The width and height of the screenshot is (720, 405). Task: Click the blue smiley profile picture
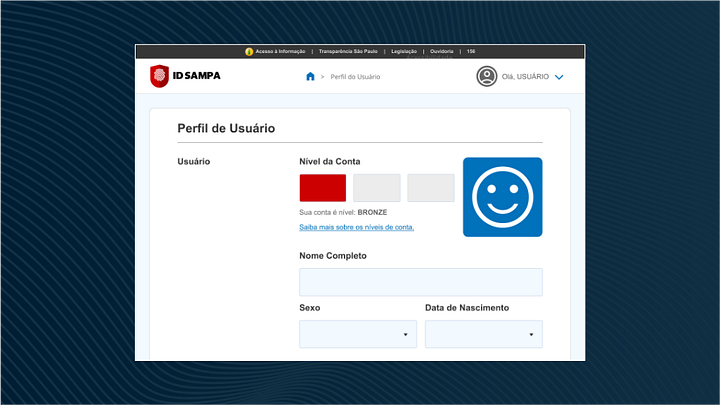click(502, 197)
